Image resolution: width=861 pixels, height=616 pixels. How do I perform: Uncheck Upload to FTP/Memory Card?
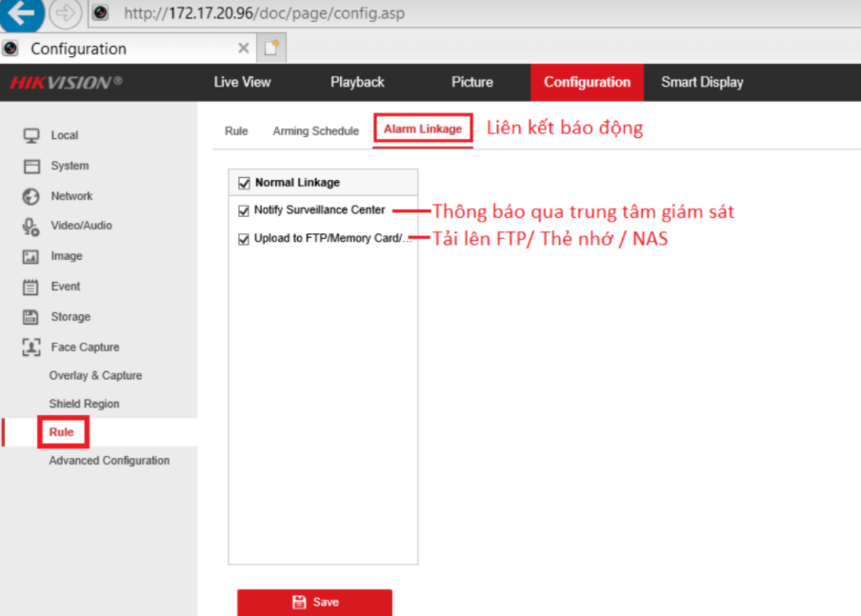click(x=243, y=238)
